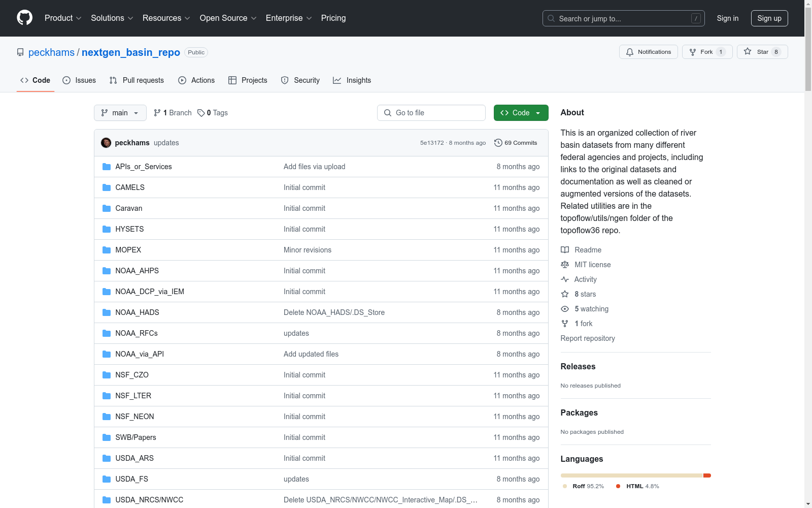Screen dimensions: 812x508
Task: Open the green Code dropdown button
Action: pos(521,113)
